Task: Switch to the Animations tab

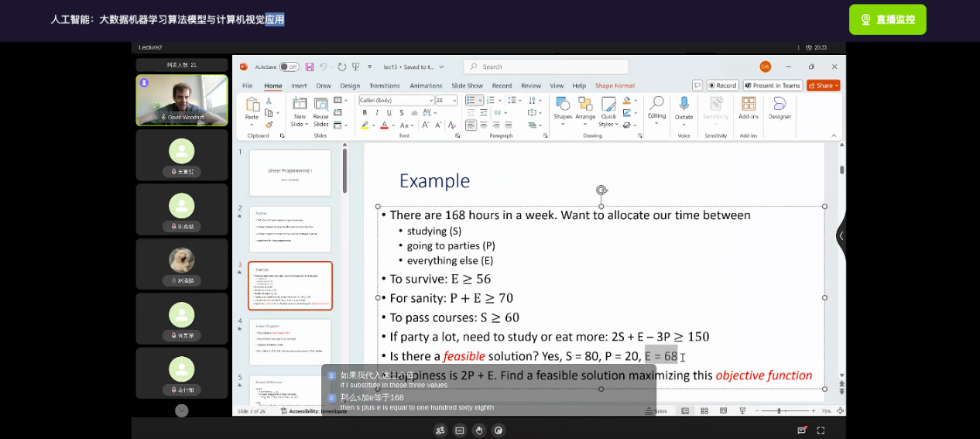Action: coord(426,86)
